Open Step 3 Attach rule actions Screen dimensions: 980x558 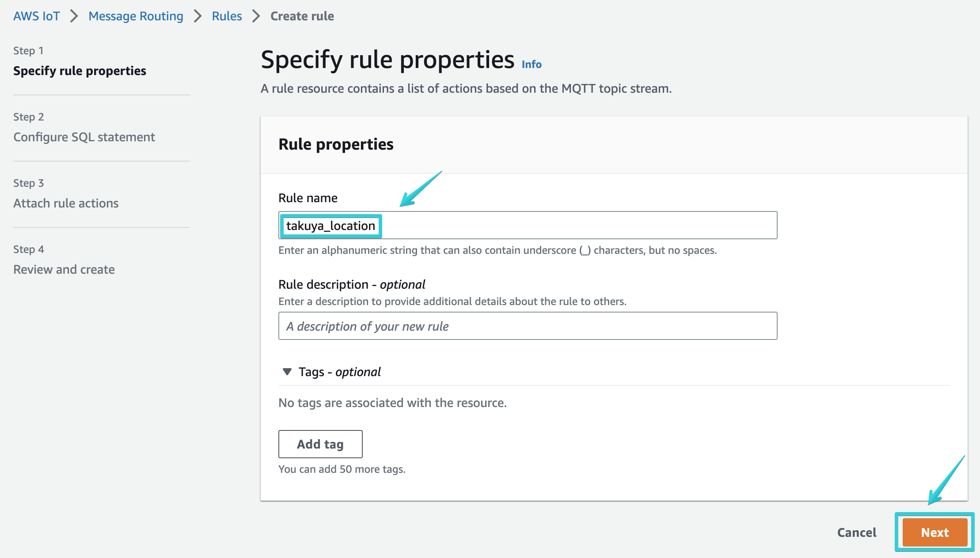coord(65,203)
